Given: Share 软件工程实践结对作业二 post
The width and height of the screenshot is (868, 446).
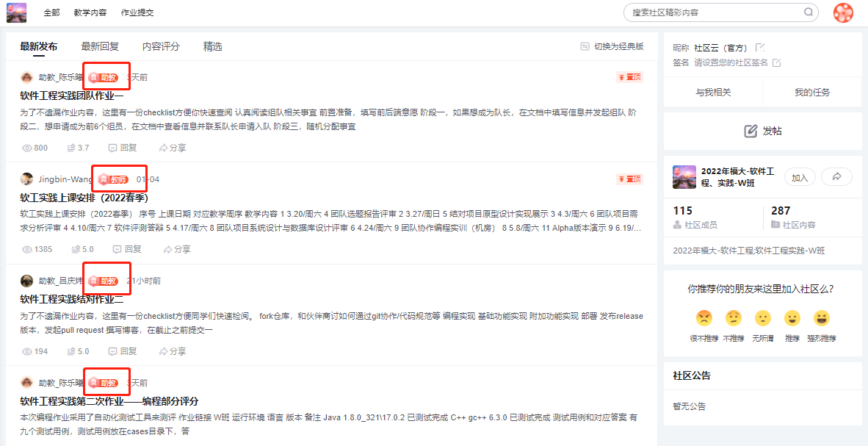Looking at the screenshot, I should coord(172,351).
